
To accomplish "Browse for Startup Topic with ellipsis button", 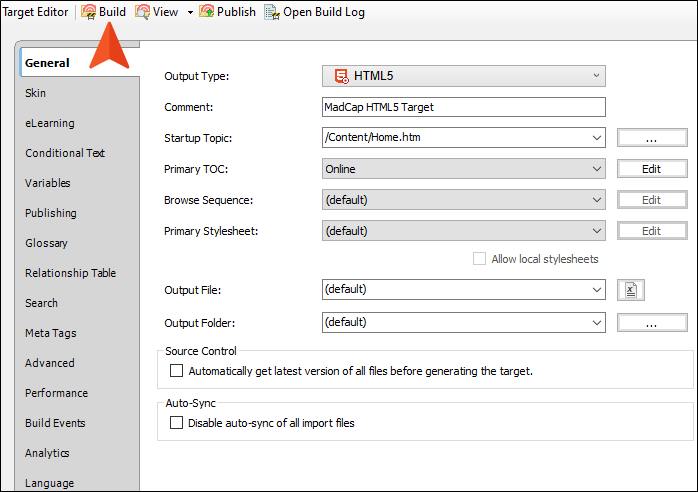I will (652, 138).
